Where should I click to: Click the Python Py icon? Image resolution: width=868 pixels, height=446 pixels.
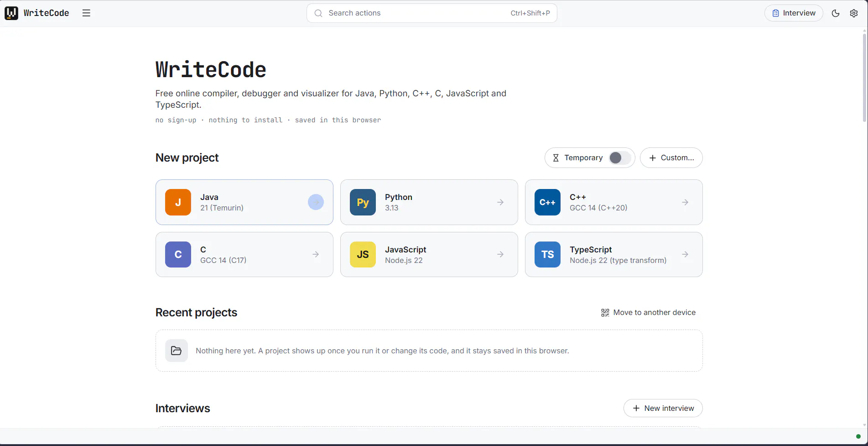[x=363, y=202]
